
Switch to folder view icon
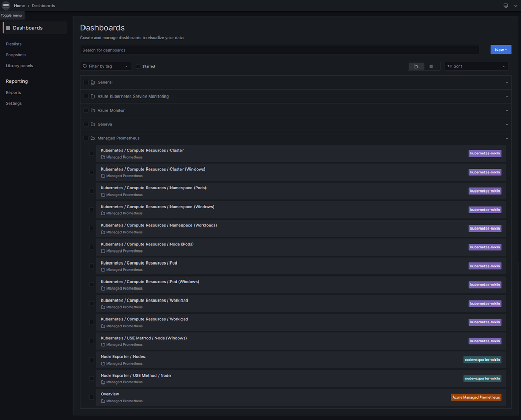[x=416, y=66]
